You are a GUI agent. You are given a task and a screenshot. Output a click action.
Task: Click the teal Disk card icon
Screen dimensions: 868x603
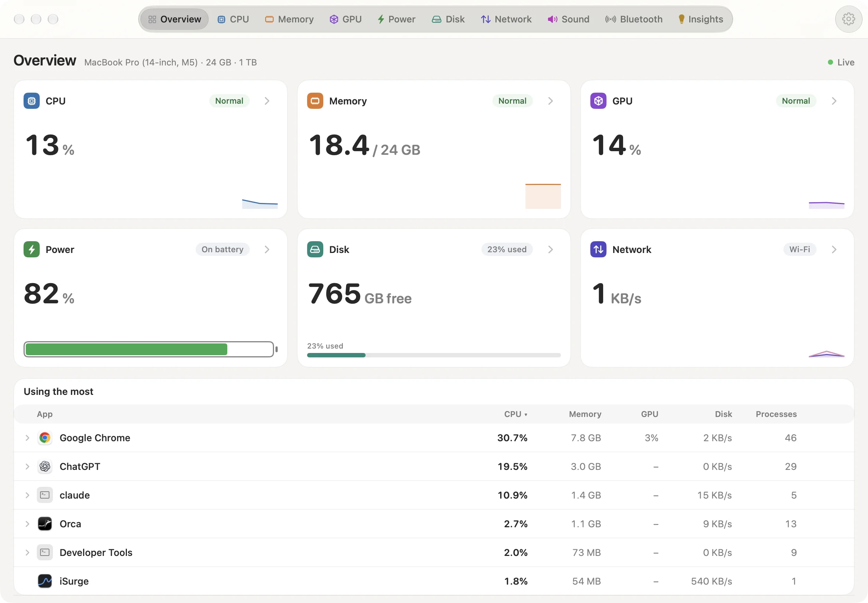coord(315,249)
